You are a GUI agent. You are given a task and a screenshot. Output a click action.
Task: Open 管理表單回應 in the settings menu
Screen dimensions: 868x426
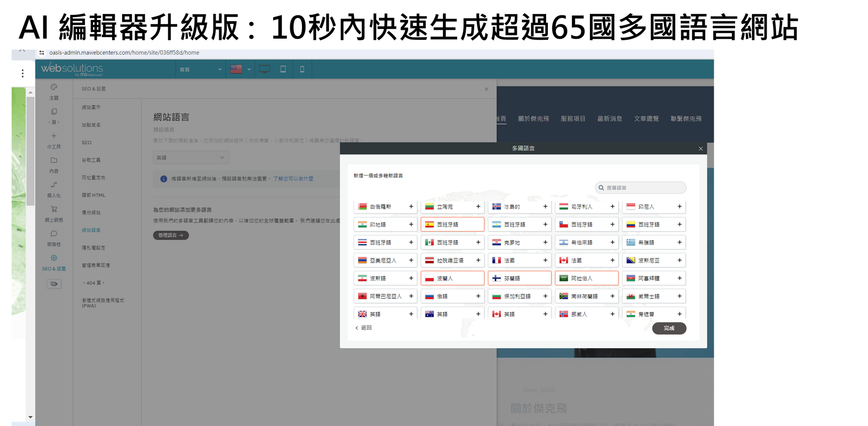point(96,265)
